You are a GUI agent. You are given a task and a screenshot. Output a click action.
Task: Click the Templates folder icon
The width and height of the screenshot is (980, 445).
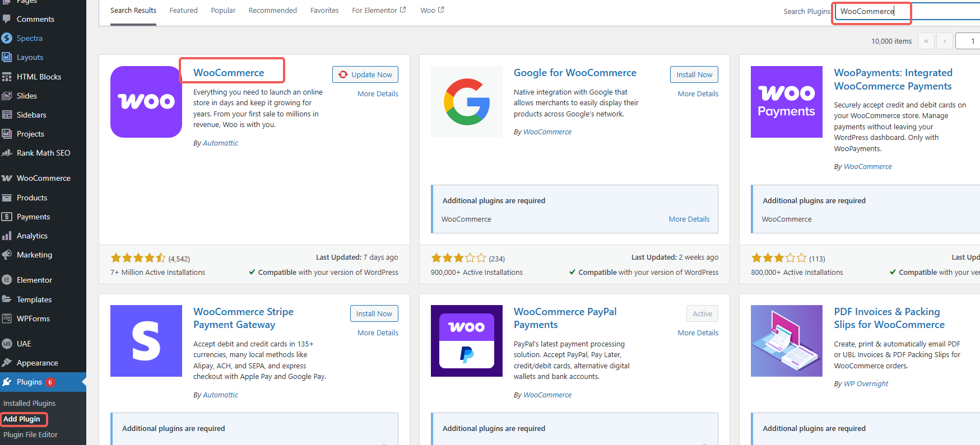click(x=7, y=299)
